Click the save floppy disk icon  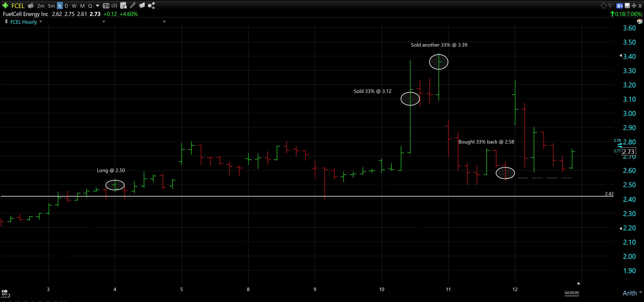[627, 6]
